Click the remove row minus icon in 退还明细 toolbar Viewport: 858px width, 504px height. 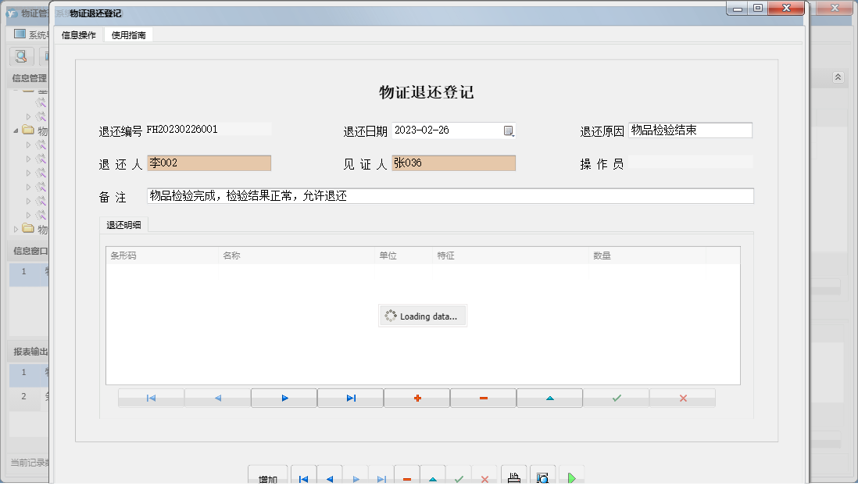coord(483,398)
